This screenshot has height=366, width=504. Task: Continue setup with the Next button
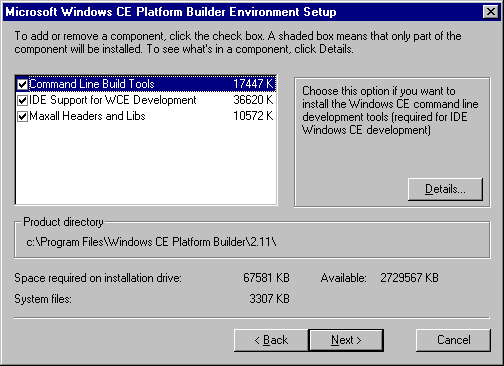(346, 340)
